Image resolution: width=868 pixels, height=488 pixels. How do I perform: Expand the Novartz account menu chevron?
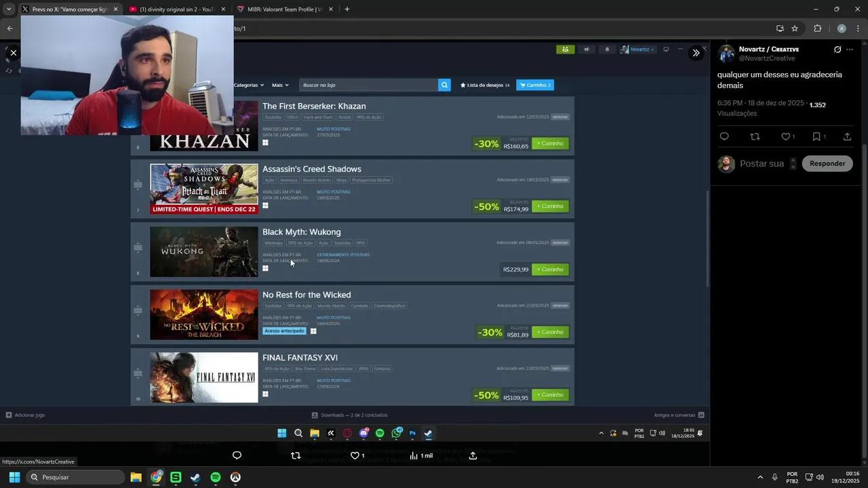click(653, 49)
